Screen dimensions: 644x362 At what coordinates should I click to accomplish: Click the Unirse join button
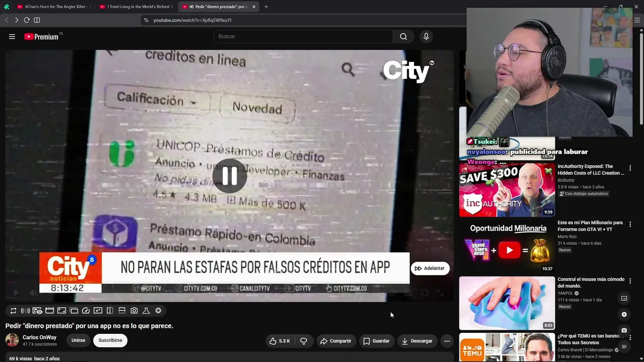(78, 340)
